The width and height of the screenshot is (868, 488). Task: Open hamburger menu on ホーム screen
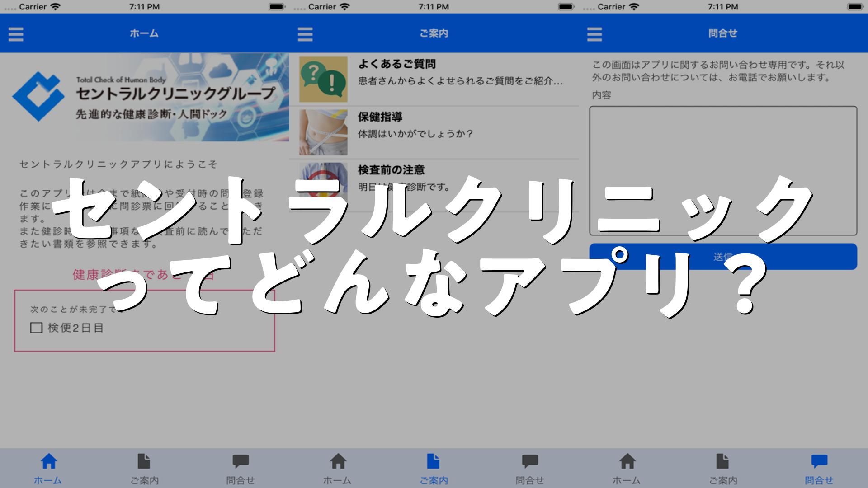[16, 34]
